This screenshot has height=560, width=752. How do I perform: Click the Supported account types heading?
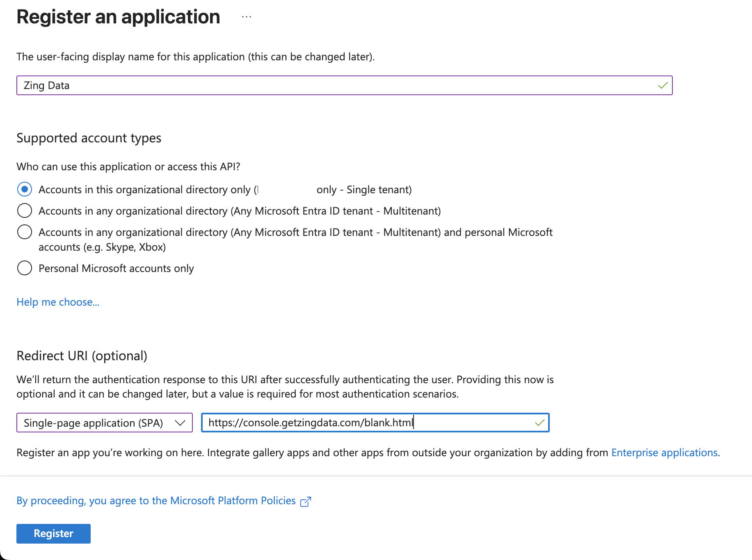click(x=89, y=138)
